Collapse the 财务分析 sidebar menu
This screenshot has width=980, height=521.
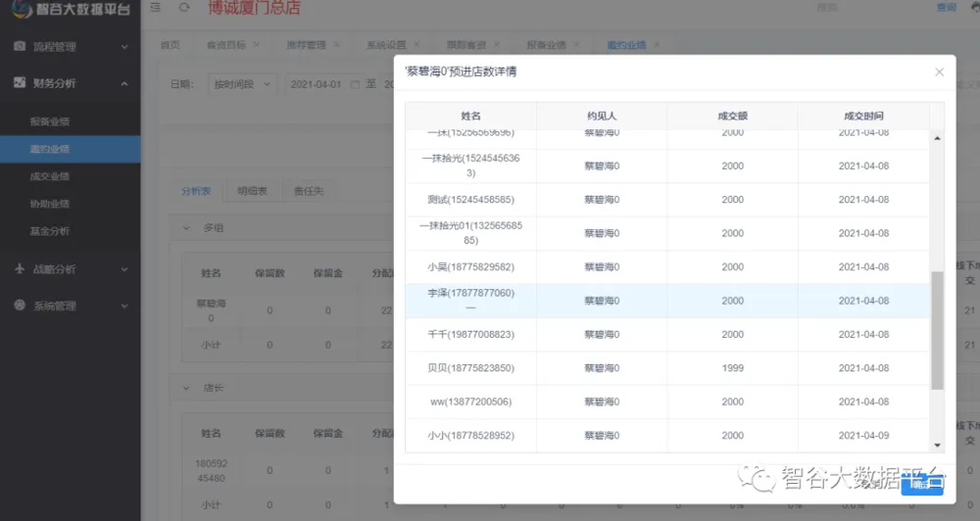click(x=123, y=83)
